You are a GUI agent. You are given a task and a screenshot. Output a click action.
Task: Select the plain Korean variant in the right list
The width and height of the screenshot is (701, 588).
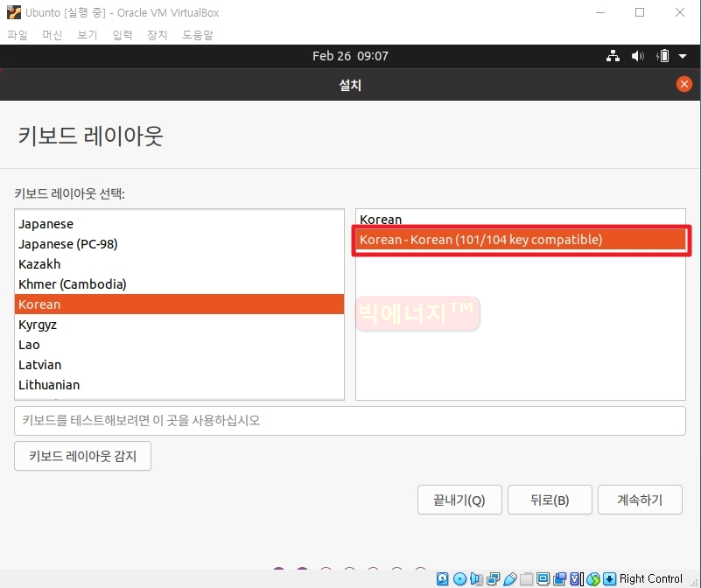(x=521, y=219)
